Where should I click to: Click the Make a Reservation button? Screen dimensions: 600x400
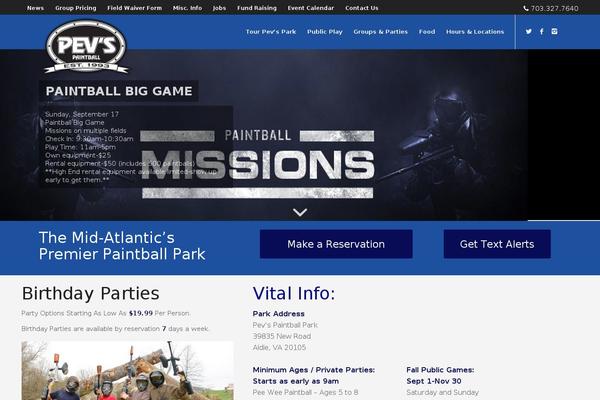point(336,244)
